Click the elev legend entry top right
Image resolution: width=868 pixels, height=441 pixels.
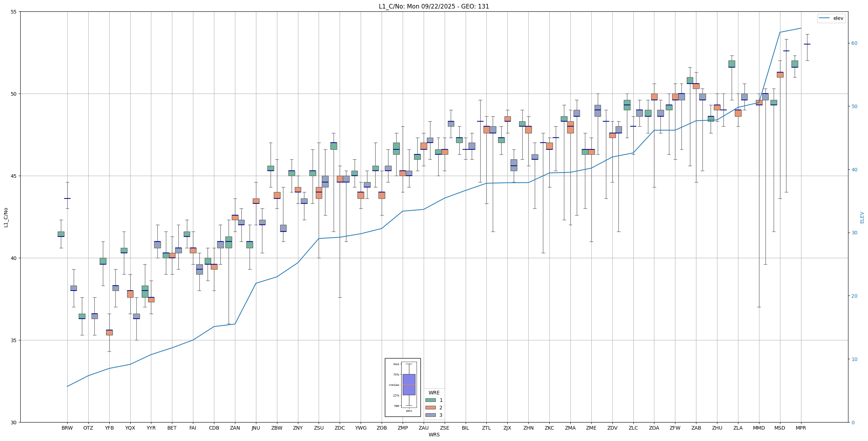click(x=831, y=18)
